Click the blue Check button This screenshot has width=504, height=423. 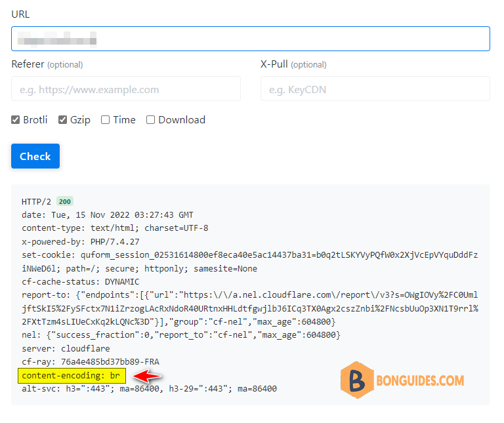tap(35, 156)
